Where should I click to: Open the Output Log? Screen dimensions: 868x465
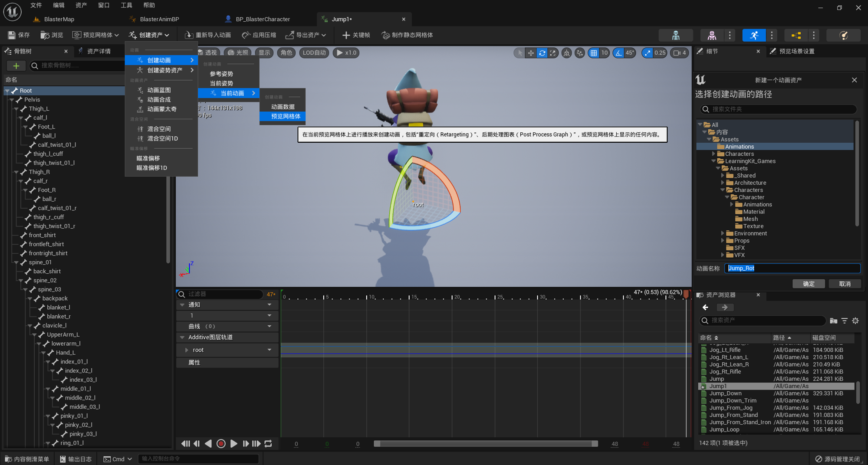[76, 459]
